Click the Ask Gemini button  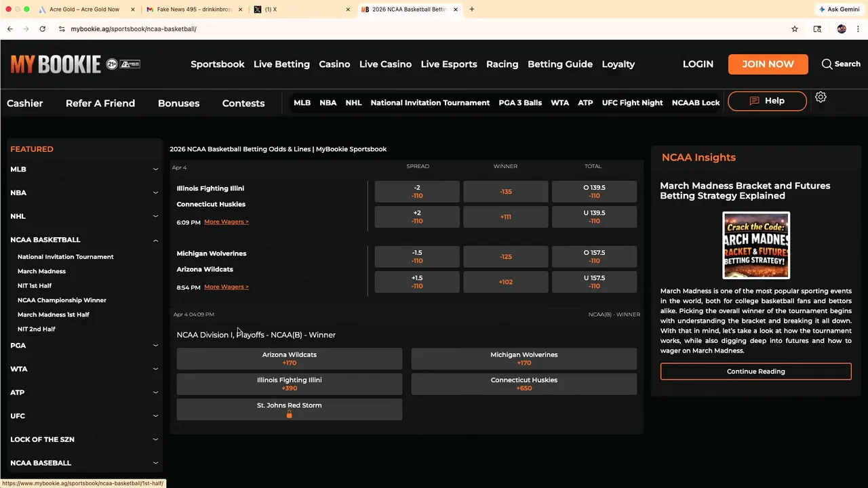(840, 9)
